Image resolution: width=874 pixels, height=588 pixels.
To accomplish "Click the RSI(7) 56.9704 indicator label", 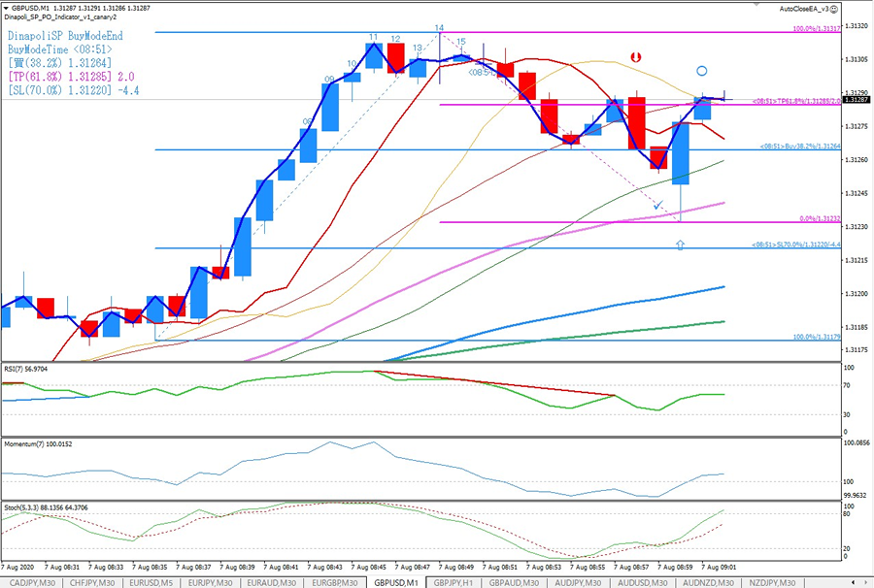I will 26,369.
